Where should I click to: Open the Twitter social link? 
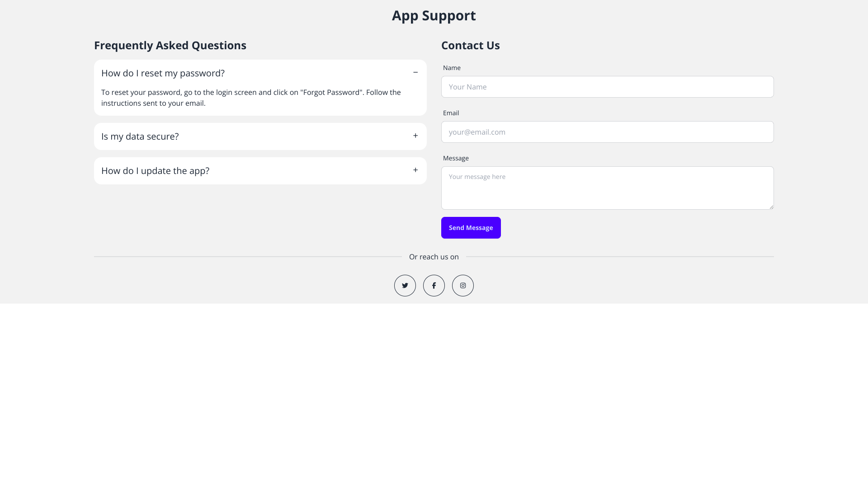pyautogui.click(x=405, y=286)
